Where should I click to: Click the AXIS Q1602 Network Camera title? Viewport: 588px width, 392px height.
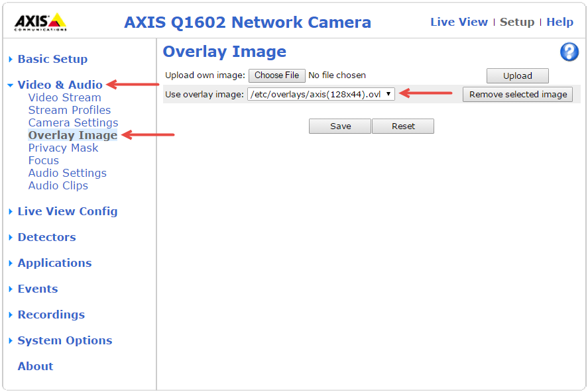click(x=247, y=23)
